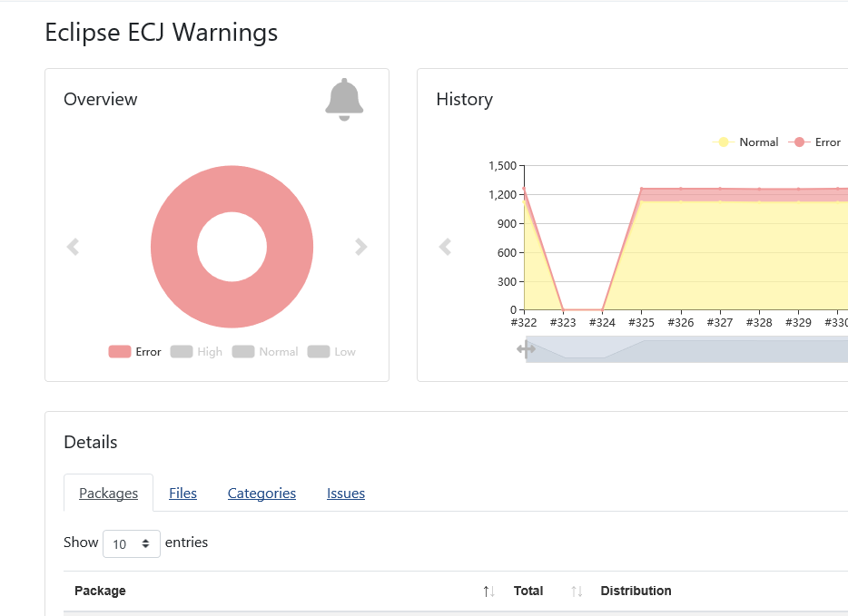Switch to the Files tab
Viewport: 848px width, 616px height.
[182, 493]
